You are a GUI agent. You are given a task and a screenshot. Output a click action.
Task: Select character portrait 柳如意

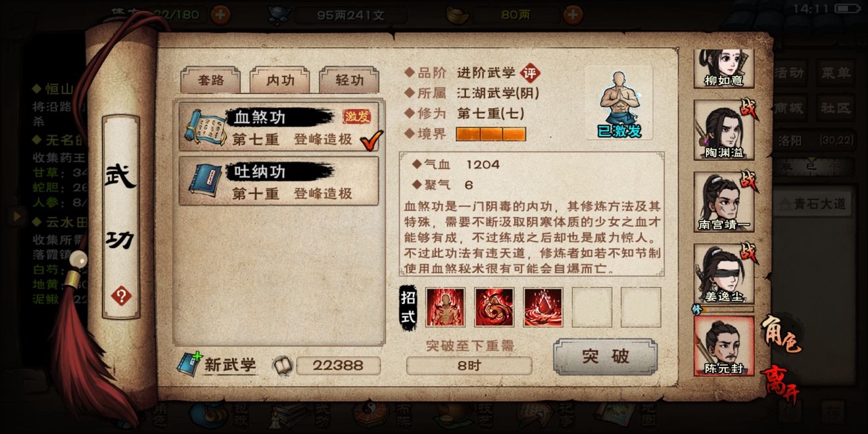[x=724, y=68]
